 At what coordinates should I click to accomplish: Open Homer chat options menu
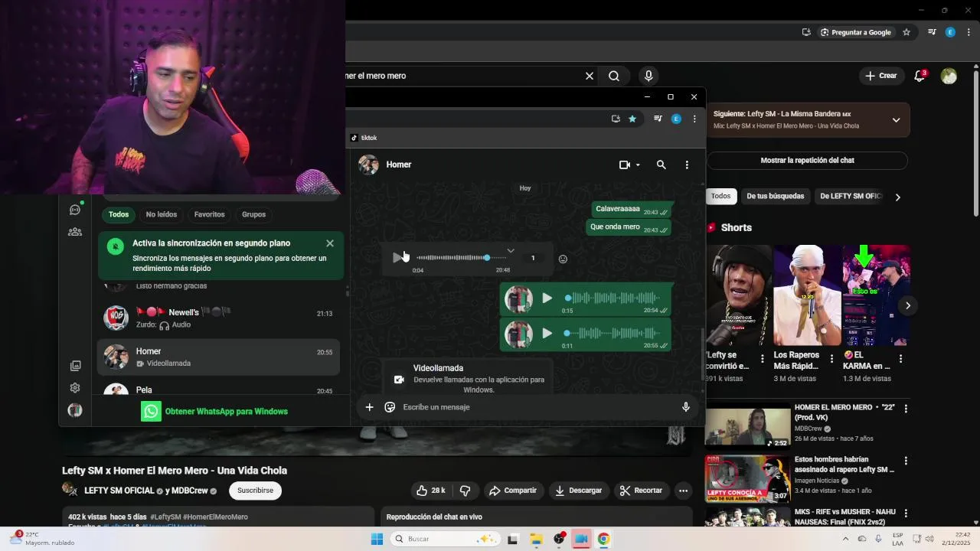pos(687,165)
